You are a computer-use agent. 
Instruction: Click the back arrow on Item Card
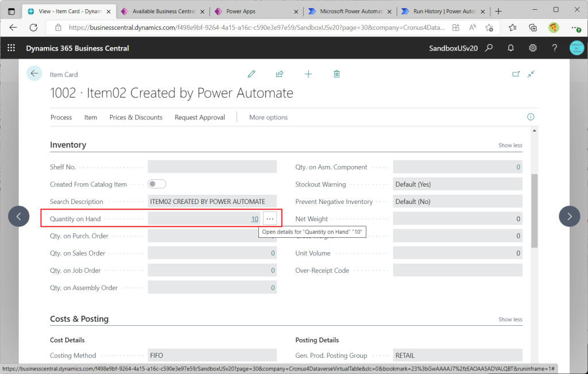34,74
